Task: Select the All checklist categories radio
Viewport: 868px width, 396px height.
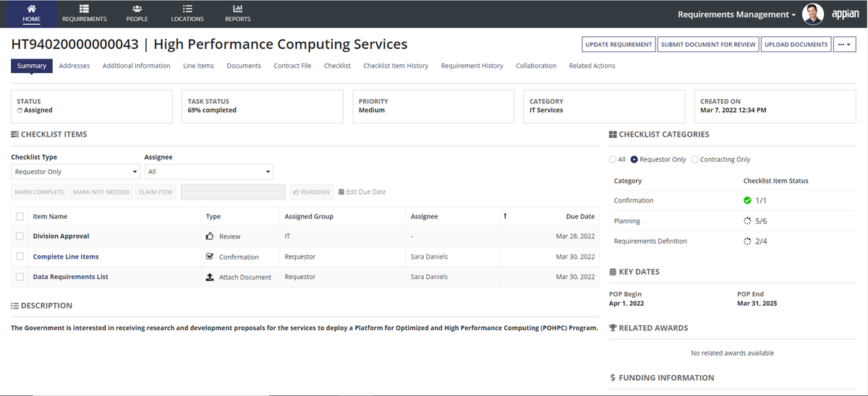Action: [613, 160]
